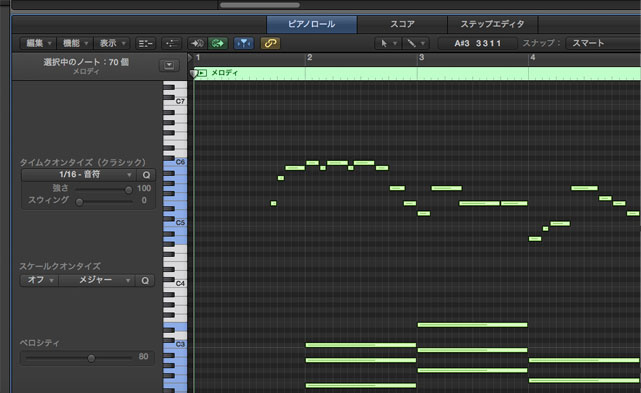Expand the pointer tool menu arrow
641x393 pixels.
click(395, 43)
